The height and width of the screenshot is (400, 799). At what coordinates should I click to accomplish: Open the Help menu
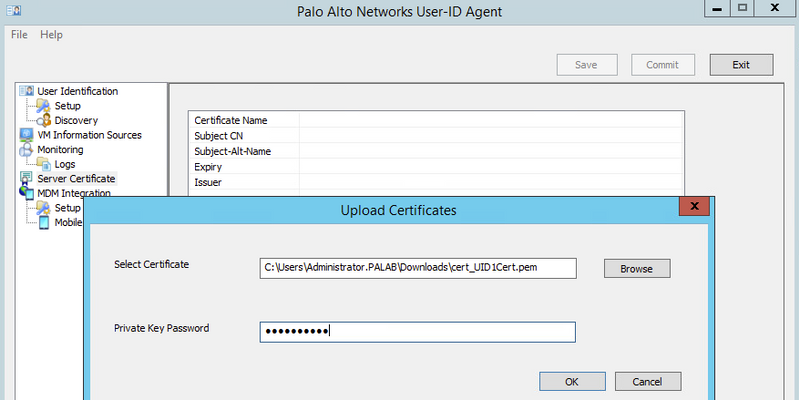pos(51,35)
